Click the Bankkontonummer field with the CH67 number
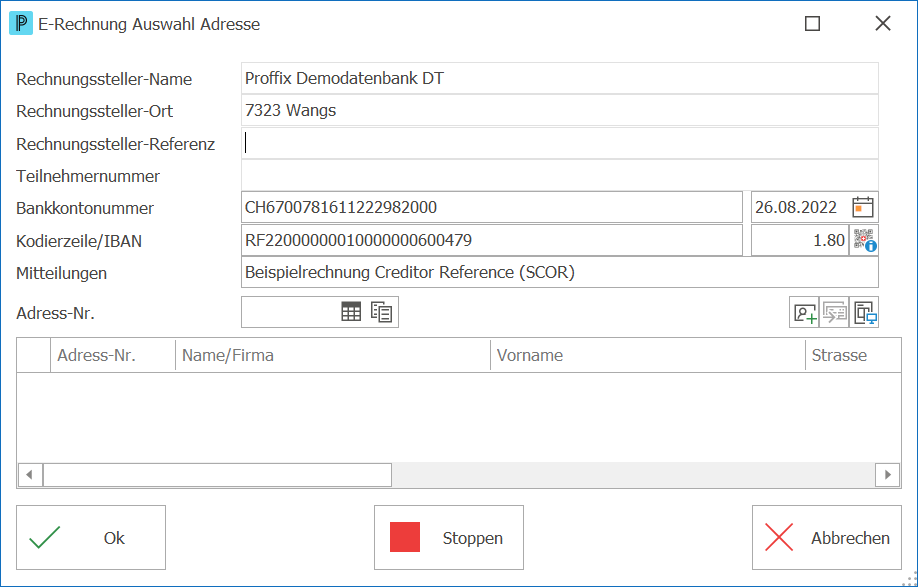Viewport: 918px width, 587px height. pyautogui.click(x=492, y=207)
